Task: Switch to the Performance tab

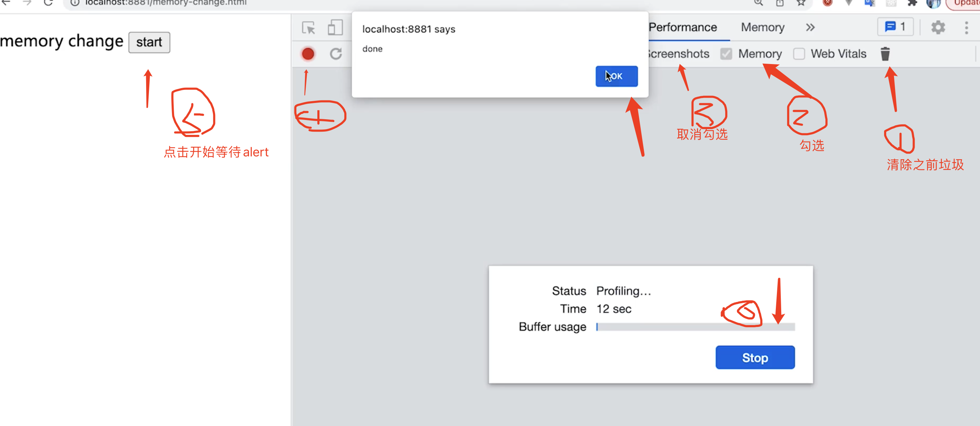Action: click(683, 27)
